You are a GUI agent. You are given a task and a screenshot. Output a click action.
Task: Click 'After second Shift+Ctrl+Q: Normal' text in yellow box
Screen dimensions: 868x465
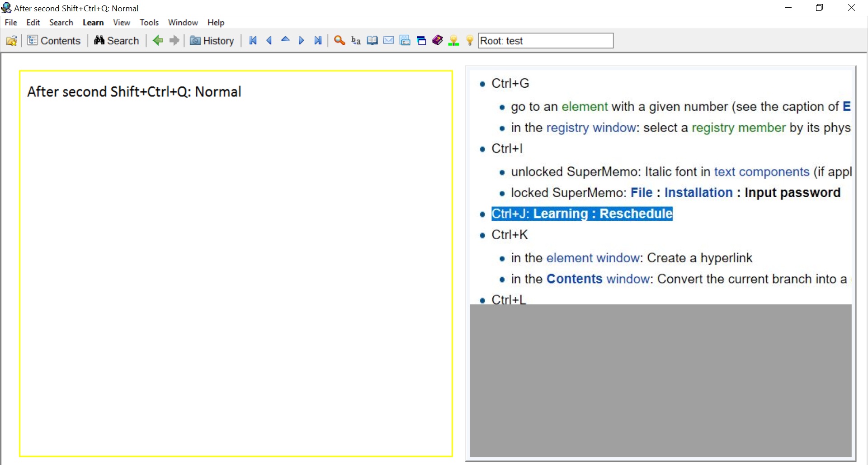coord(134,92)
